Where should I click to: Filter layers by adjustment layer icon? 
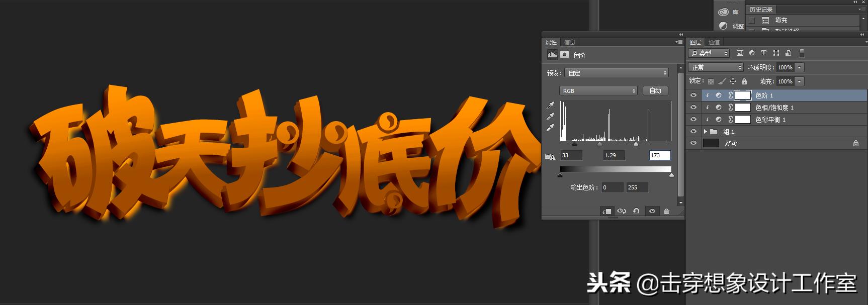pyautogui.click(x=752, y=53)
